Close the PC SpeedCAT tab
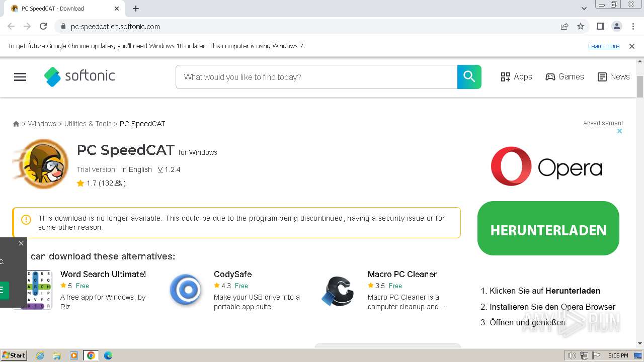 (x=117, y=9)
